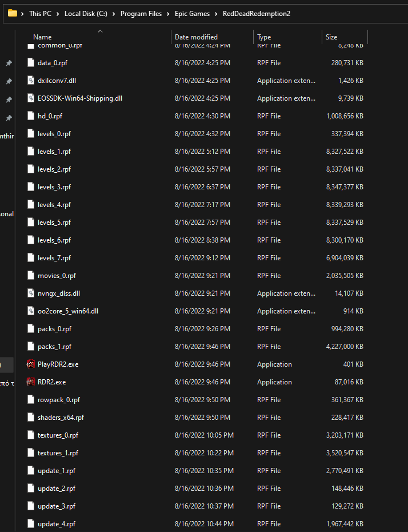Navigate to Epic Games breadcrumb
Screen dimensions: 408x532
coord(192,14)
